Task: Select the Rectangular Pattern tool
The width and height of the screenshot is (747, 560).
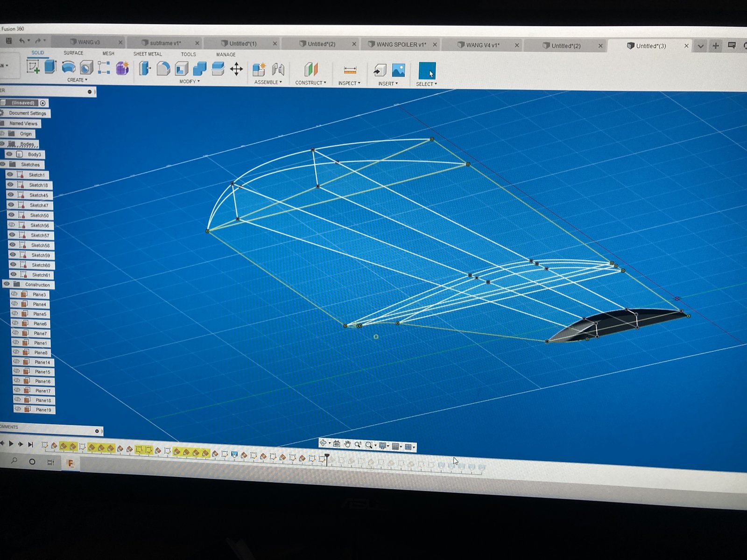Action: click(x=104, y=68)
